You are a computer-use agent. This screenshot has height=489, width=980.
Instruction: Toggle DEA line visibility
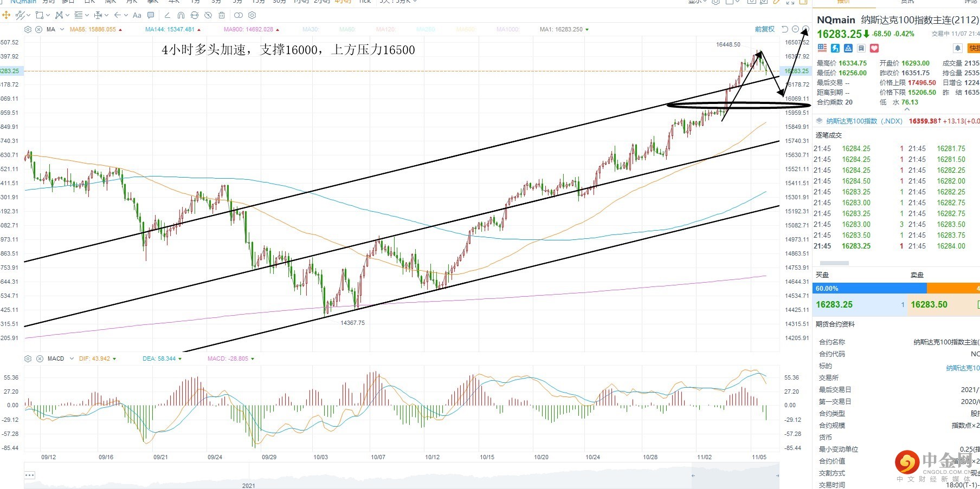162,358
